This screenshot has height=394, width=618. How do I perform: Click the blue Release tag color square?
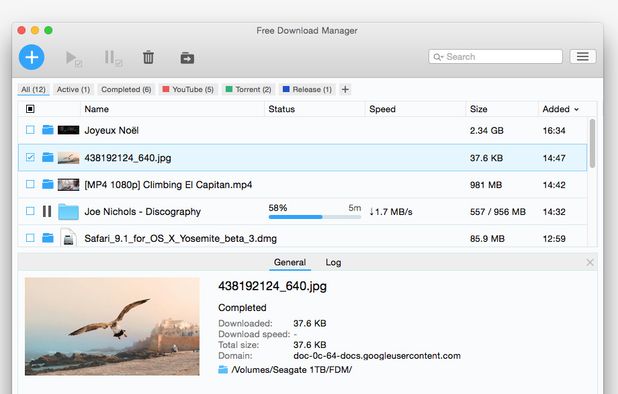click(286, 89)
